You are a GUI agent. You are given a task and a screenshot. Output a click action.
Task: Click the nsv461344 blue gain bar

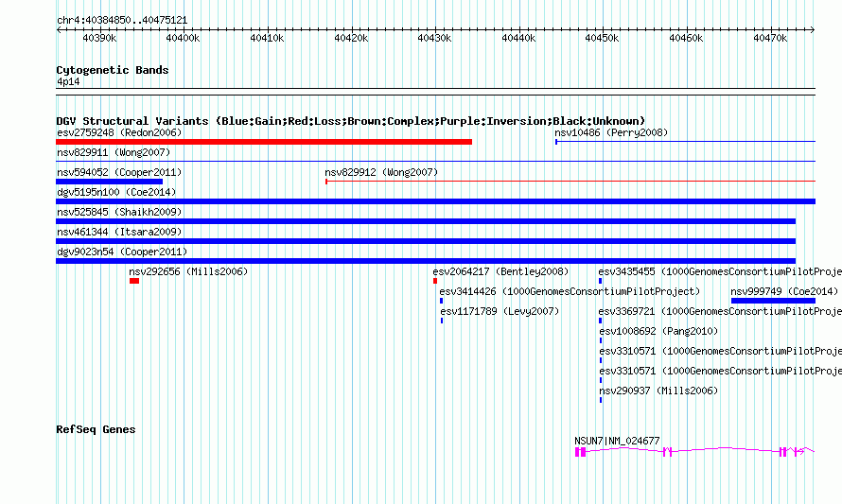click(x=426, y=241)
